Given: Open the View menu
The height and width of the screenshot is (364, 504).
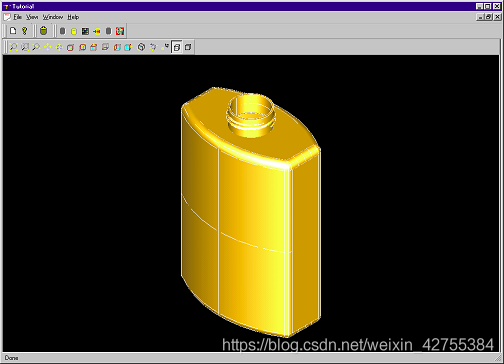Looking at the screenshot, I should click(x=32, y=17).
